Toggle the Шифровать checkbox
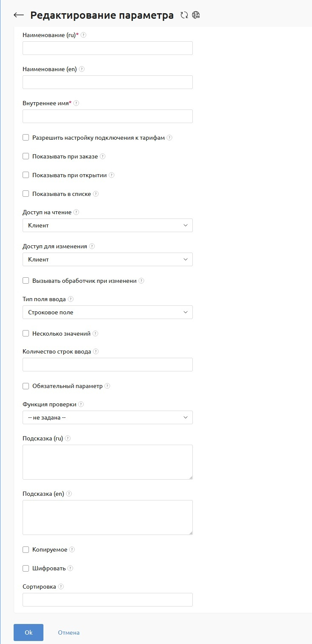This screenshot has width=312, height=644. [26, 568]
